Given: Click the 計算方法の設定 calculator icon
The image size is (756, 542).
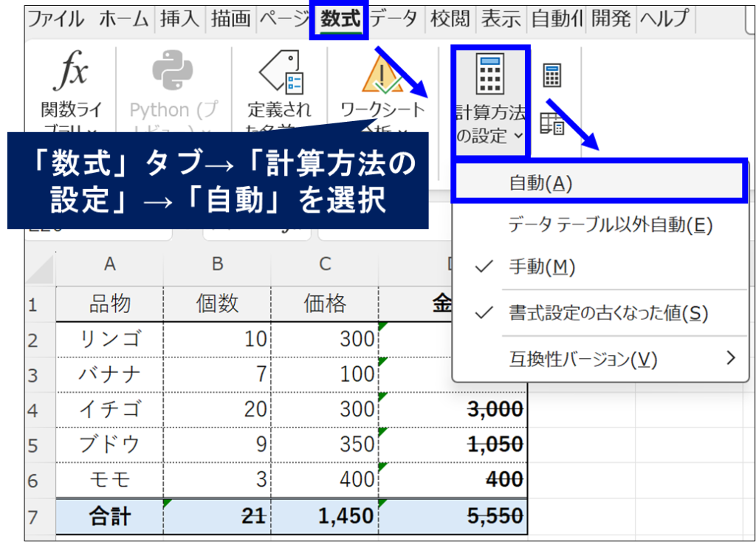Looking at the screenshot, I should tap(490, 74).
